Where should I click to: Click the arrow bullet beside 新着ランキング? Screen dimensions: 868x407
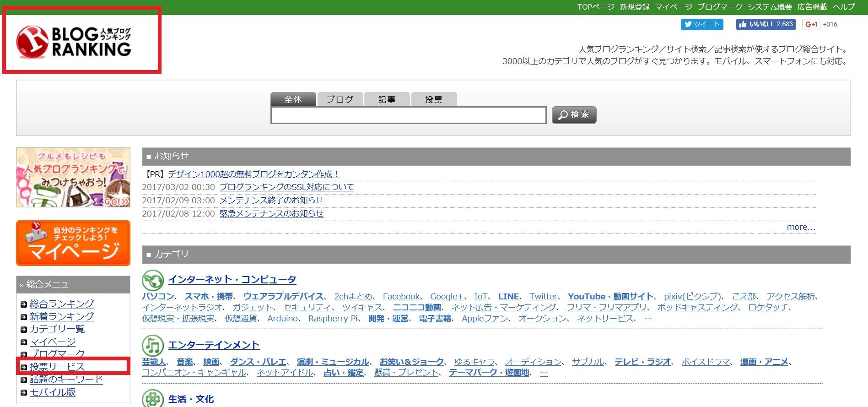[x=24, y=317]
